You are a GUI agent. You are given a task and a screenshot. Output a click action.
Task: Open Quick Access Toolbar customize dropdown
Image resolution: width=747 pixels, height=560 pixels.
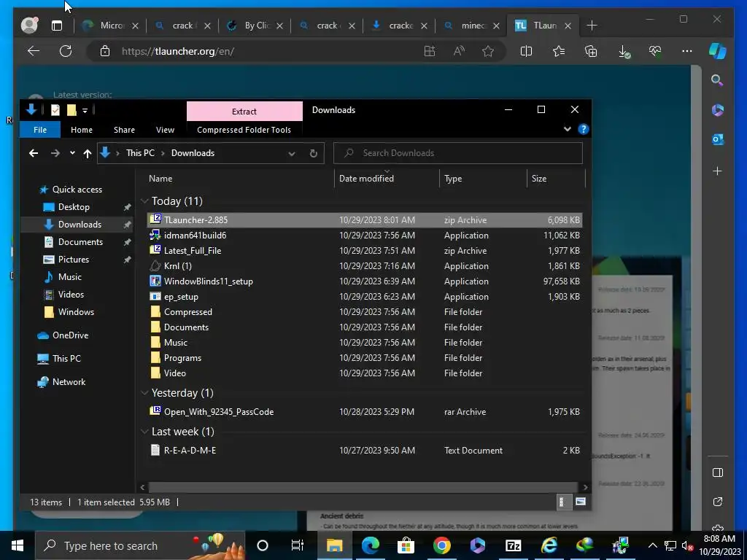(85, 111)
